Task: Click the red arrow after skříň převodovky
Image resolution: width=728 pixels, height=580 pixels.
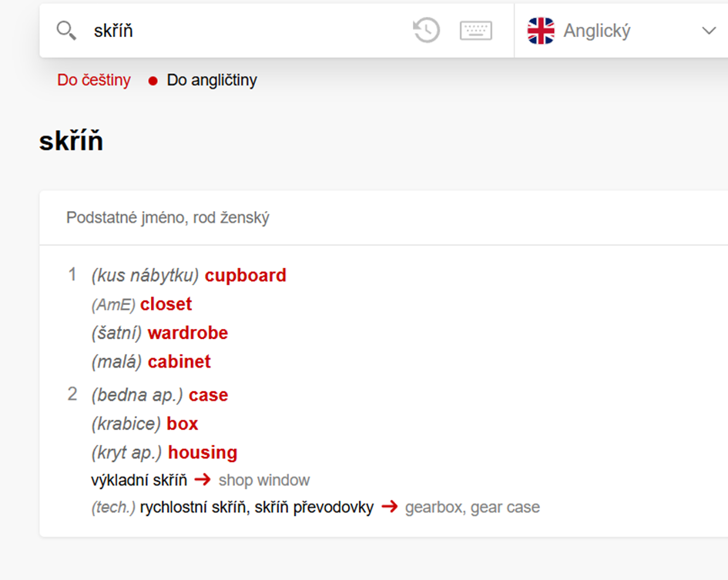Action: 390,506
